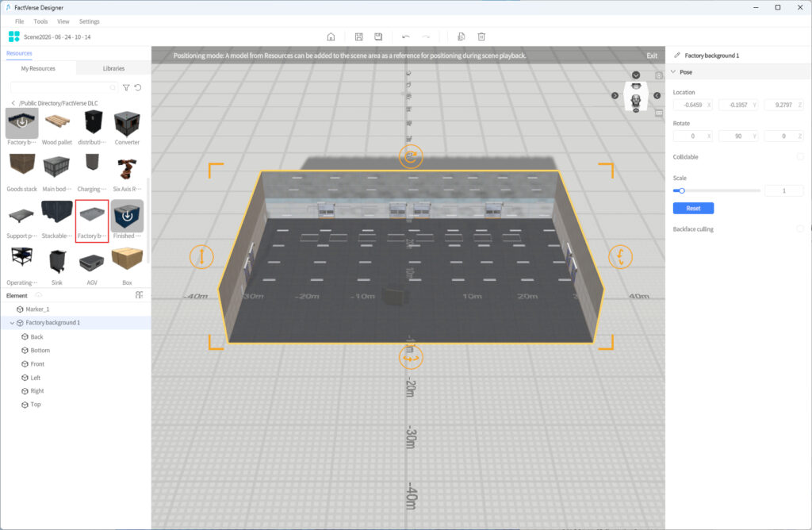Click the rotate gizmo right of the model
The image size is (812, 530).
coord(620,256)
